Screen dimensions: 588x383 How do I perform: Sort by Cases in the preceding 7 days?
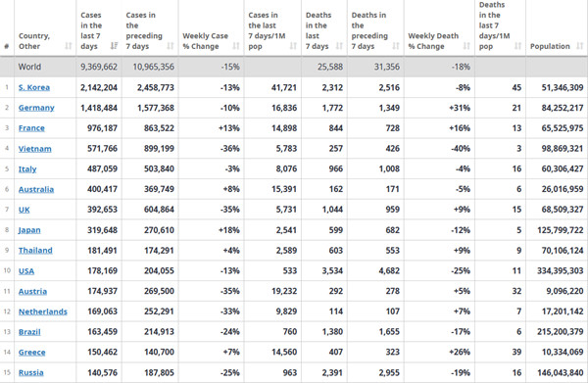(171, 46)
